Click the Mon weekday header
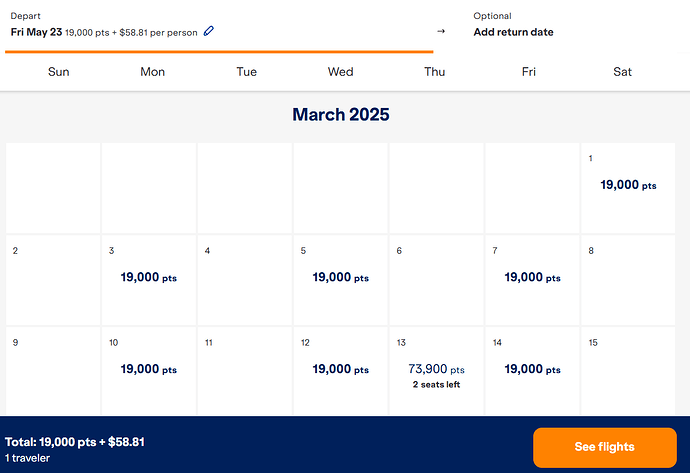The width and height of the screenshot is (690, 473). tap(152, 72)
